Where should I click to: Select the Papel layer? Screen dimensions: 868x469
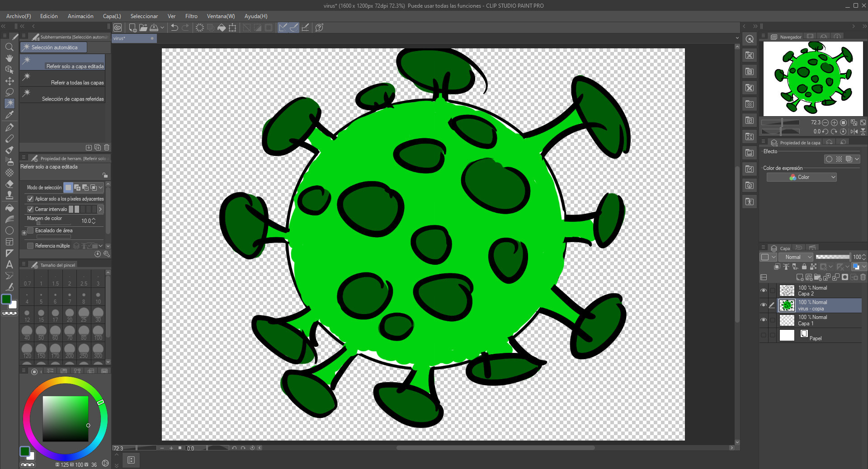[820, 335]
